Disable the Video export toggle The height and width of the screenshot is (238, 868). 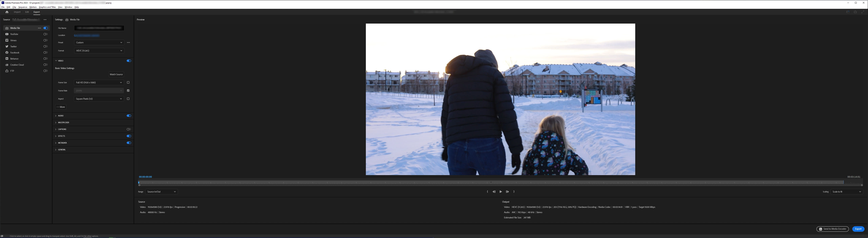point(129,61)
